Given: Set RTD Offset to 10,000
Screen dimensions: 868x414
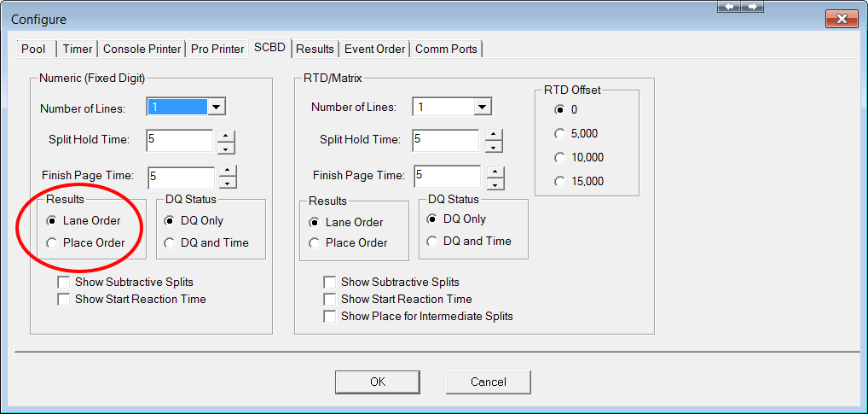Looking at the screenshot, I should [x=559, y=158].
